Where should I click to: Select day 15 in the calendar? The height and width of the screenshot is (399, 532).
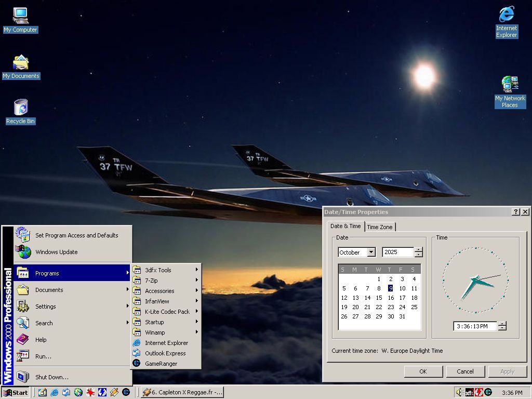(379, 298)
